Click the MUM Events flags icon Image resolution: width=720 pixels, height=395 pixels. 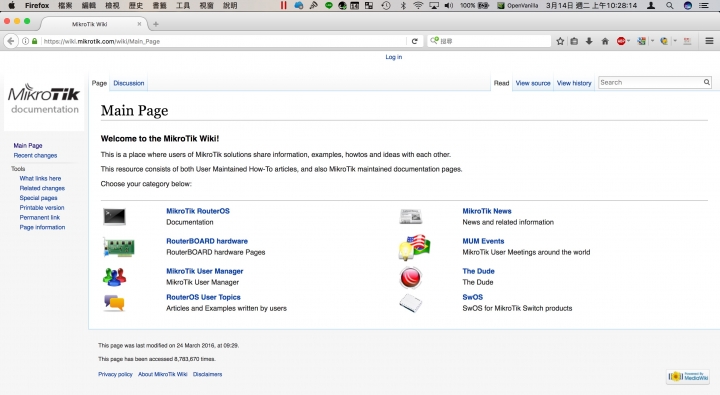[414, 247]
